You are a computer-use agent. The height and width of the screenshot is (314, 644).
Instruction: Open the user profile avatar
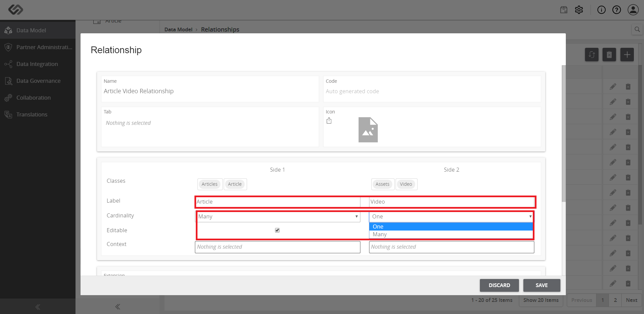[633, 10]
